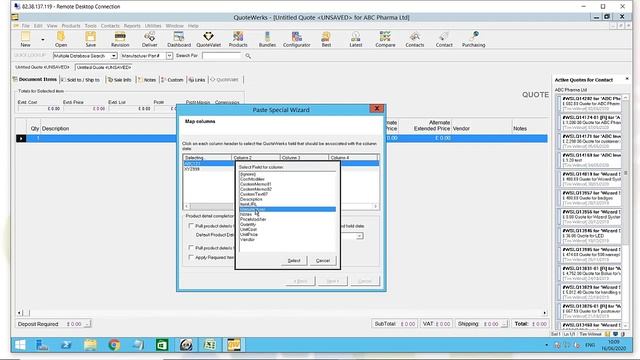This screenshot has height=360, width=640.
Task: Click the Windows Start button
Action: coord(20,345)
